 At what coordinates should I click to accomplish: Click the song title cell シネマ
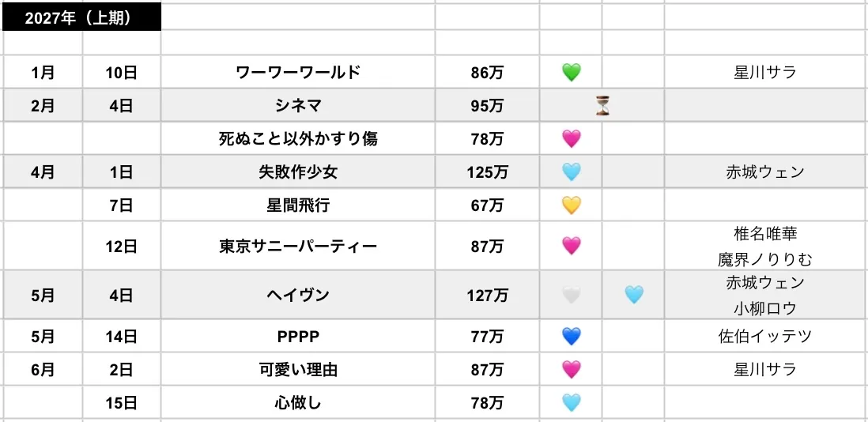[298, 106]
